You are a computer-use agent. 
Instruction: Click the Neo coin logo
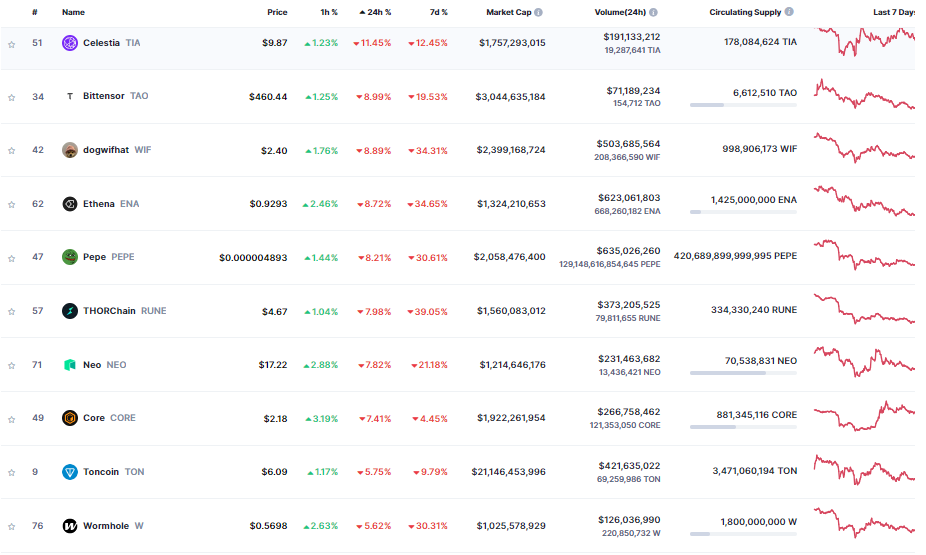coord(70,365)
